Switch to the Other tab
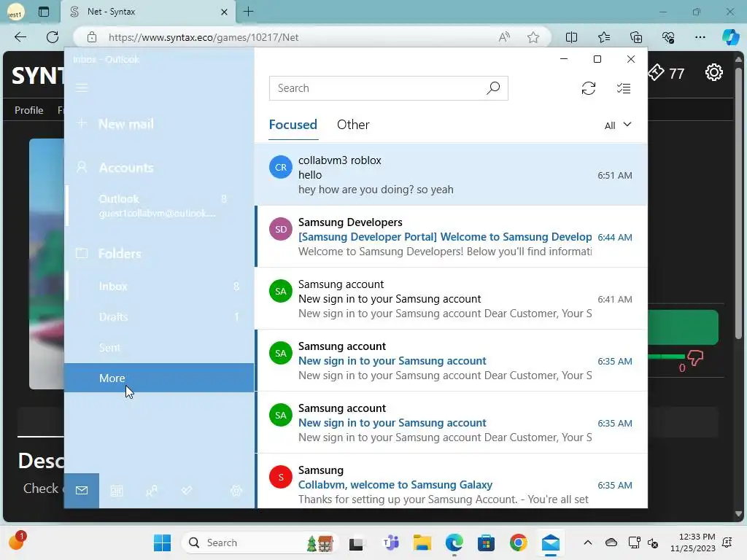Viewport: 747px width, 560px height. 353,125
